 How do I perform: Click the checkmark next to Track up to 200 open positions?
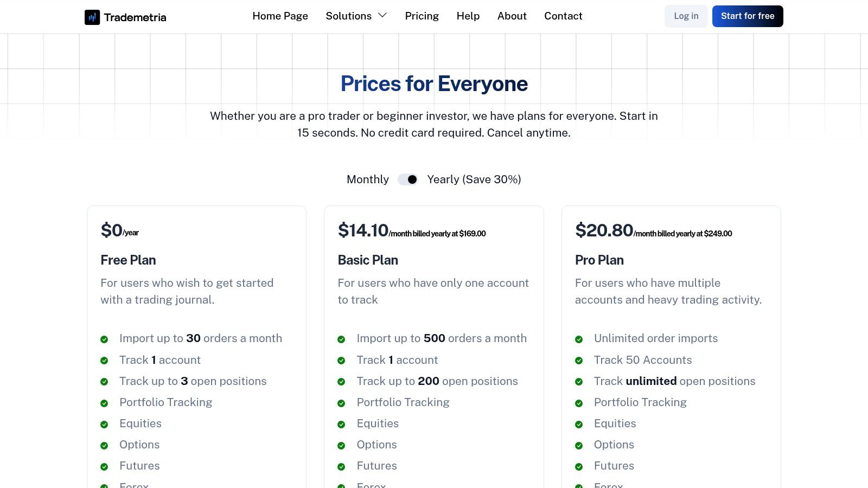(x=342, y=381)
